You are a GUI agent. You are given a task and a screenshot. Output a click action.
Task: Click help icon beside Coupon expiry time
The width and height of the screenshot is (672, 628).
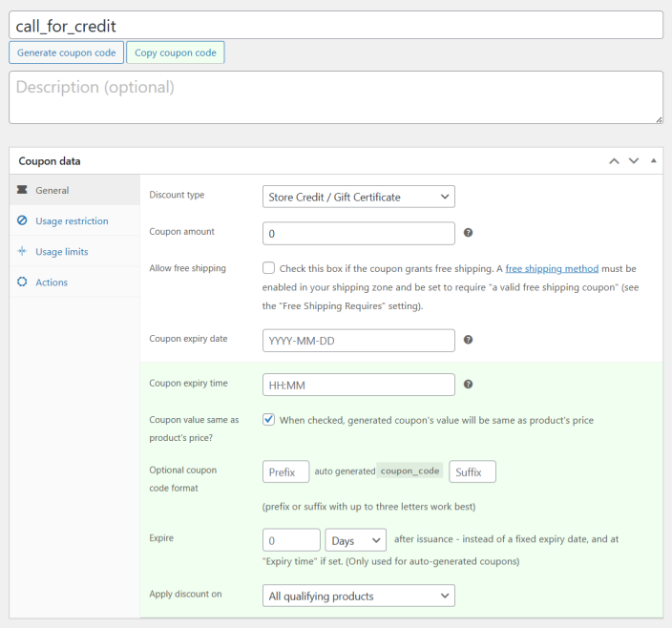pos(468,385)
